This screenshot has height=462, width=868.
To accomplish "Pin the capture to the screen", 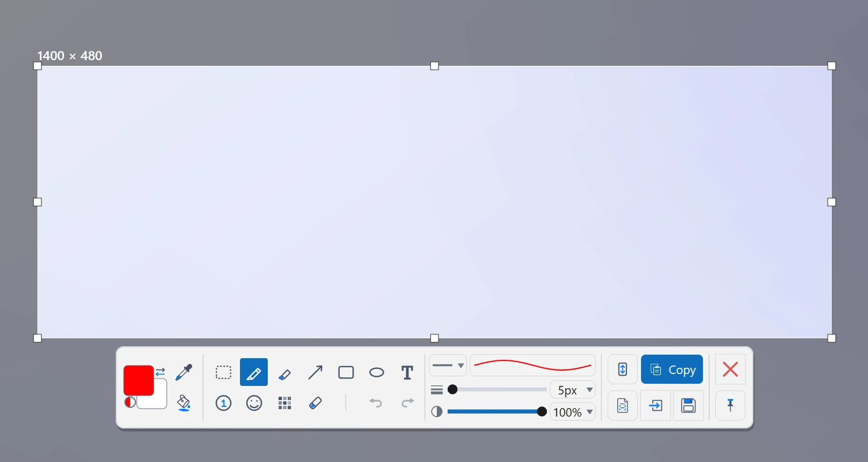I will pos(730,405).
